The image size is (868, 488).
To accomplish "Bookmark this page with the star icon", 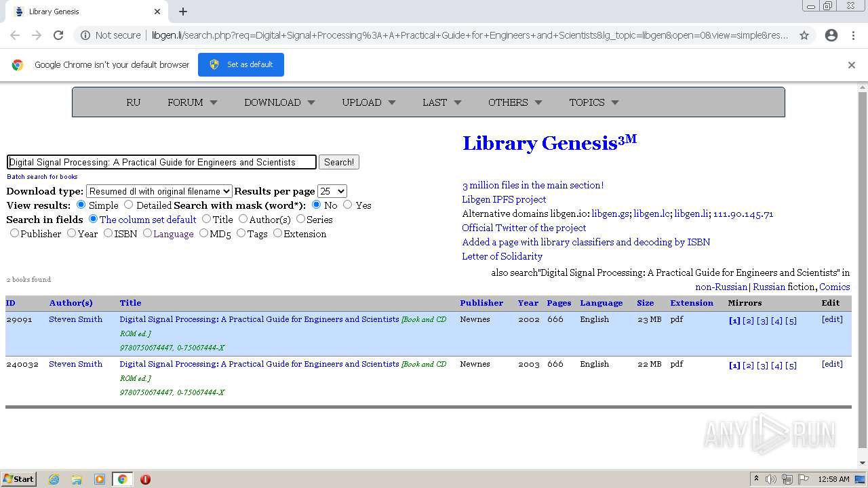I will pos(804,35).
